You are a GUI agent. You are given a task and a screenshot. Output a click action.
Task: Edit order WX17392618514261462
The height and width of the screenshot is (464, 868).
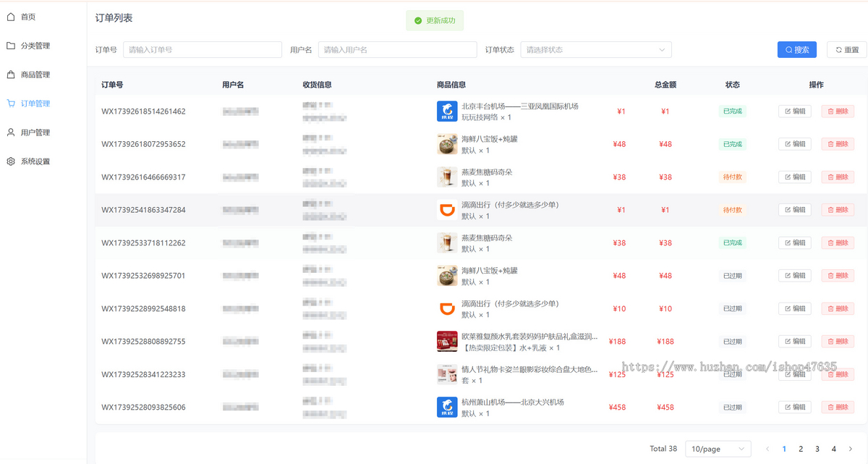click(794, 111)
